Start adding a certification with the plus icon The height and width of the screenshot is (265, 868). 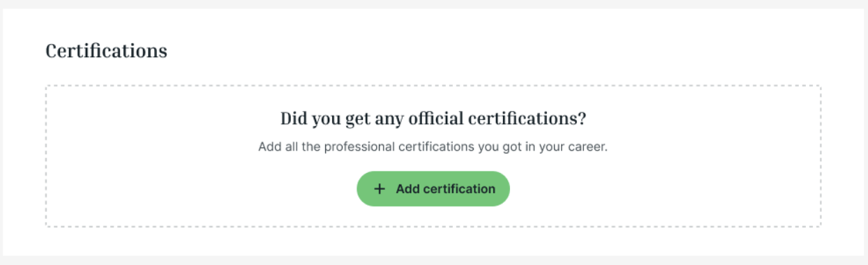point(380,189)
